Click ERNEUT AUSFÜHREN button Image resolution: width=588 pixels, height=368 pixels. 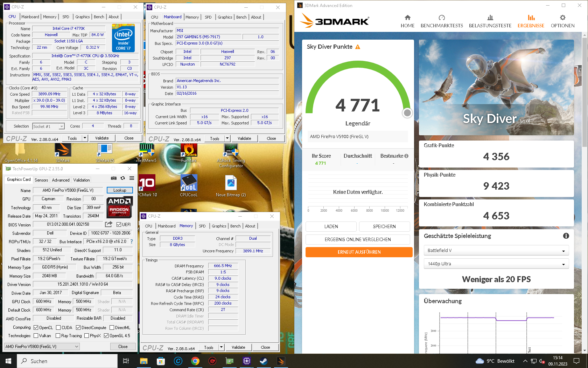(x=359, y=252)
